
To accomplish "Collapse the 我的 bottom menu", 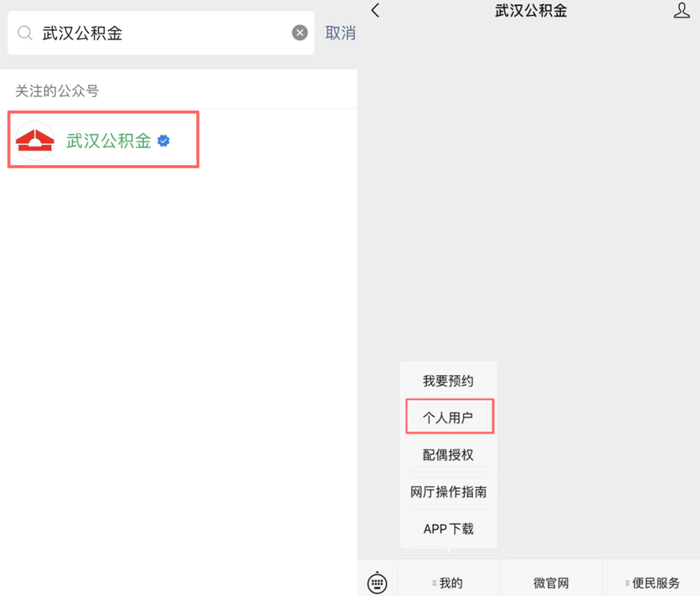I will [x=448, y=583].
